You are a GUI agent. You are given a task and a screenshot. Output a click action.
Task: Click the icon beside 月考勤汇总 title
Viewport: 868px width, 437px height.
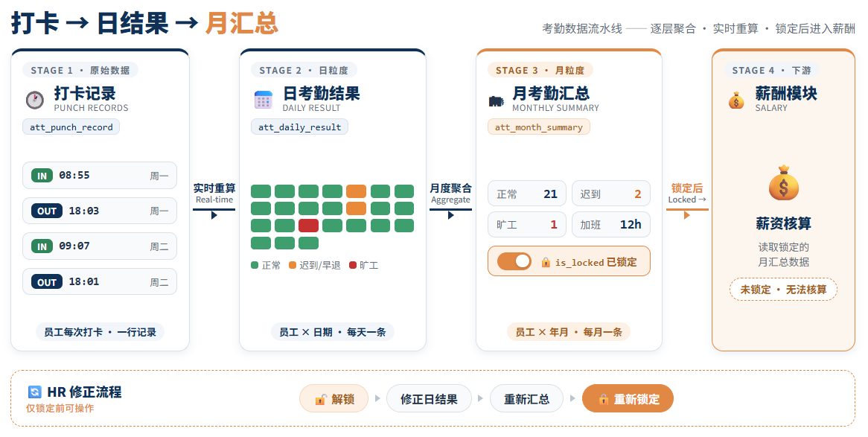tap(497, 101)
